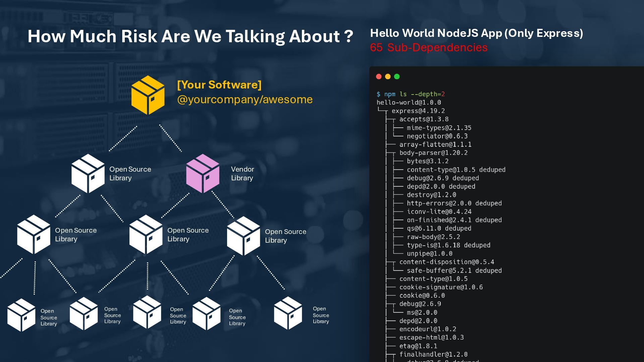Click the white box left of Vendor Library
The width and height of the screenshot is (644, 362).
[x=88, y=174]
